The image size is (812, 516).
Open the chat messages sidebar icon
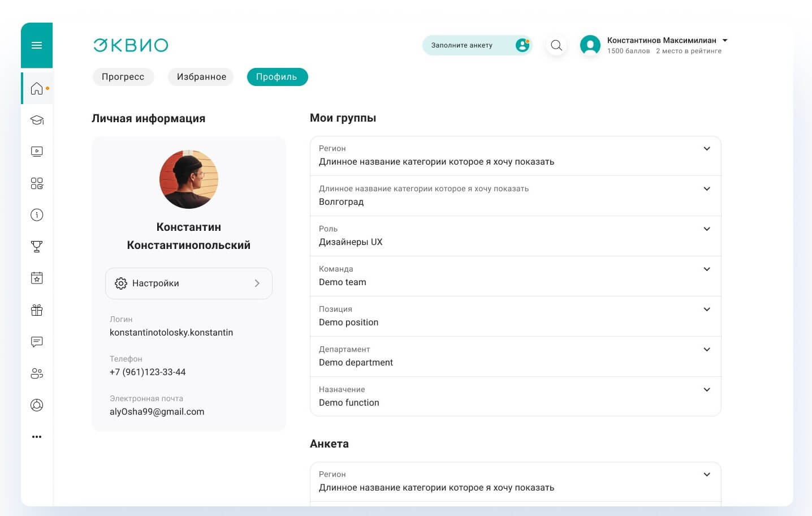coord(37,342)
